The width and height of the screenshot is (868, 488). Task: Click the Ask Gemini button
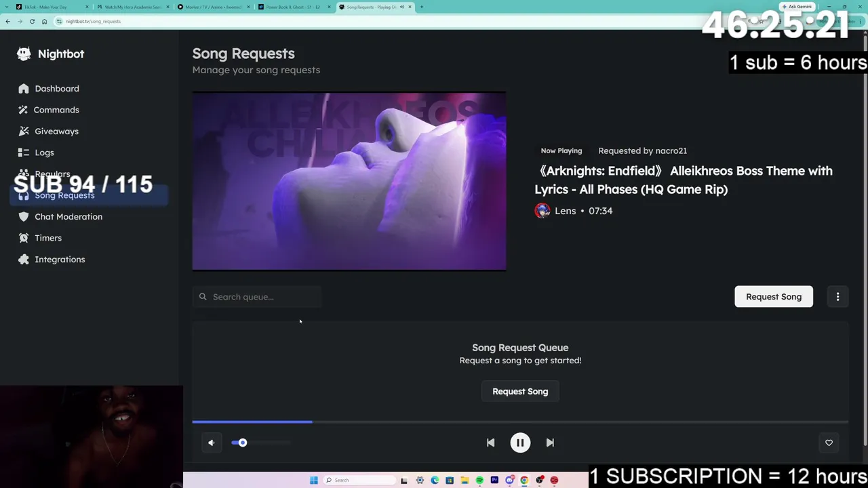point(797,7)
